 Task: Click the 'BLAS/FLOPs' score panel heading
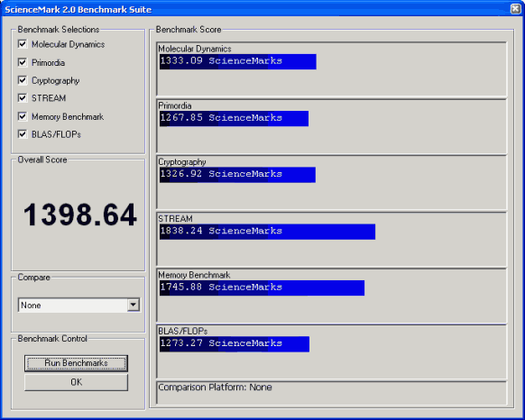coord(183,332)
